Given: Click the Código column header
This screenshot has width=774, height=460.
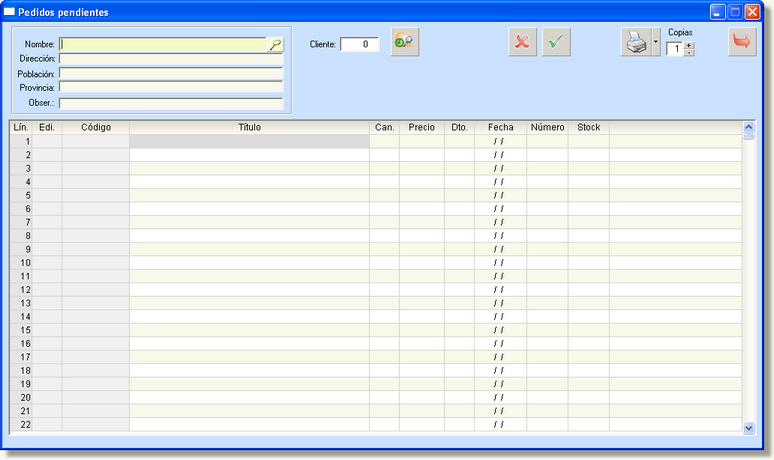Looking at the screenshot, I should pos(96,127).
